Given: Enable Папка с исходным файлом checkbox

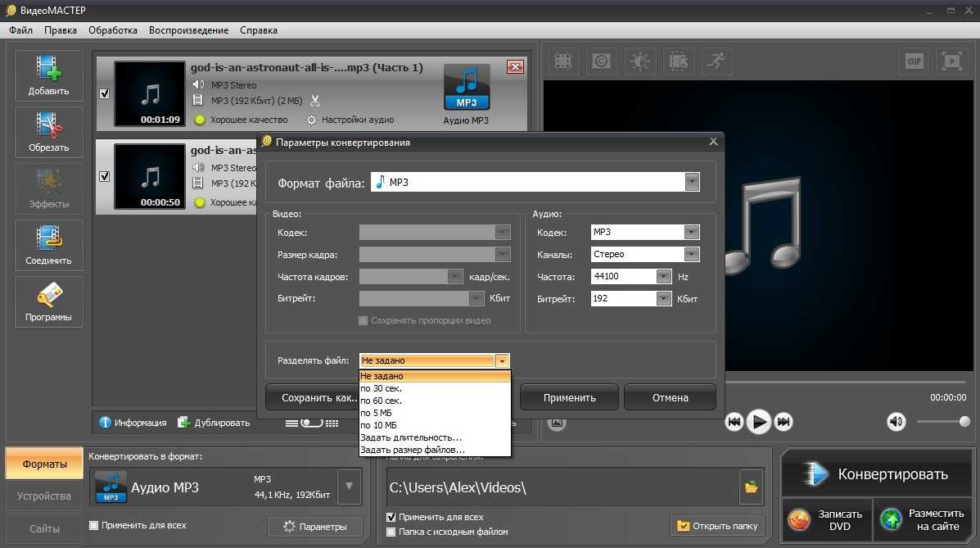Looking at the screenshot, I should [391, 532].
